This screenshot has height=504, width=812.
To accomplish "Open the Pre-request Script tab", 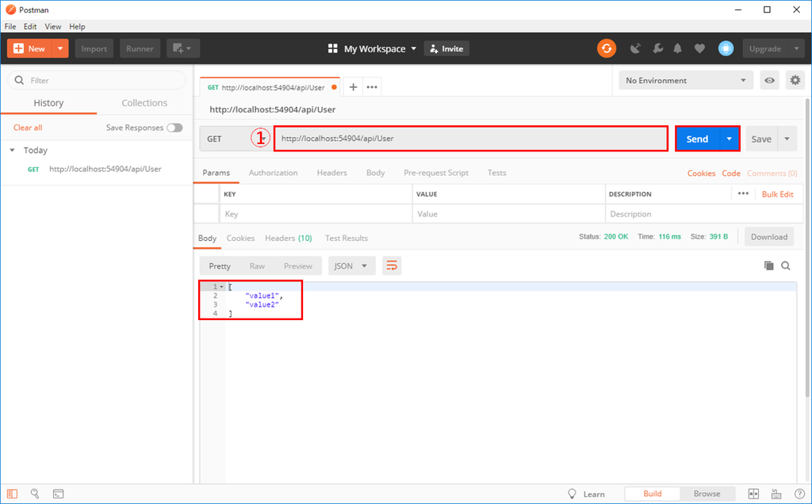I will pos(436,173).
